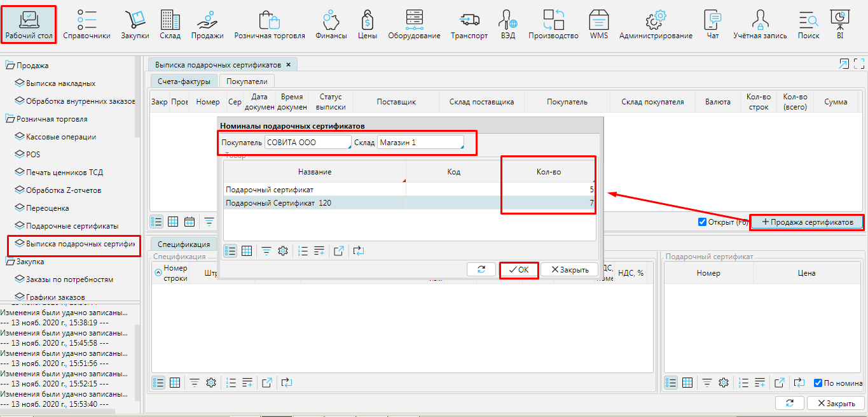Open the WMS module icon
Screen dimensions: 868x417
click(598, 20)
